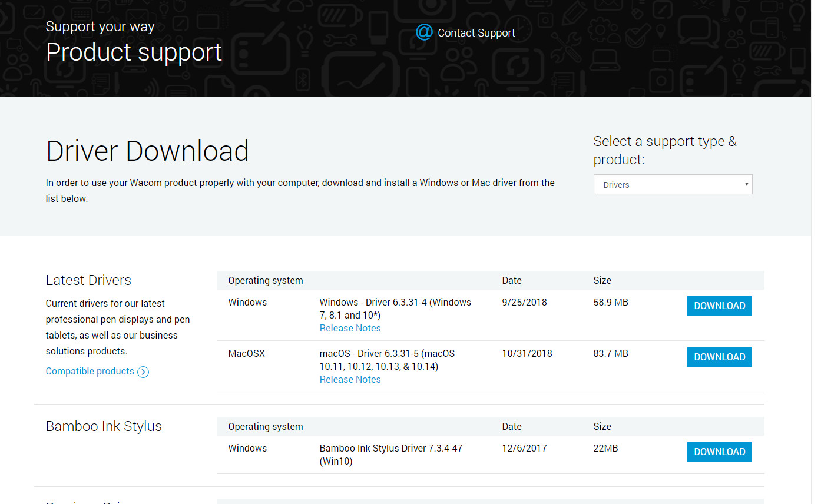The width and height of the screenshot is (821, 504).
Task: Click 'Select a support type & product:' label
Action: (x=665, y=150)
